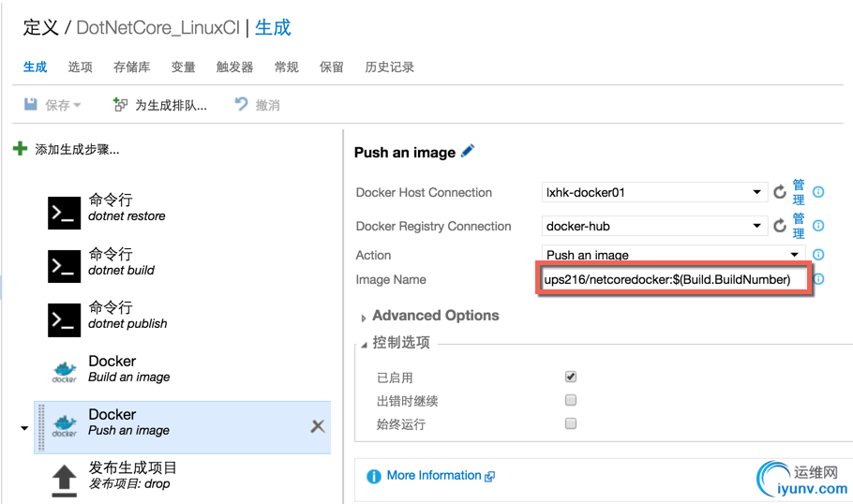Screen dimensions: 853x504
Task: Expand the Advanced Options section
Action: 435,316
